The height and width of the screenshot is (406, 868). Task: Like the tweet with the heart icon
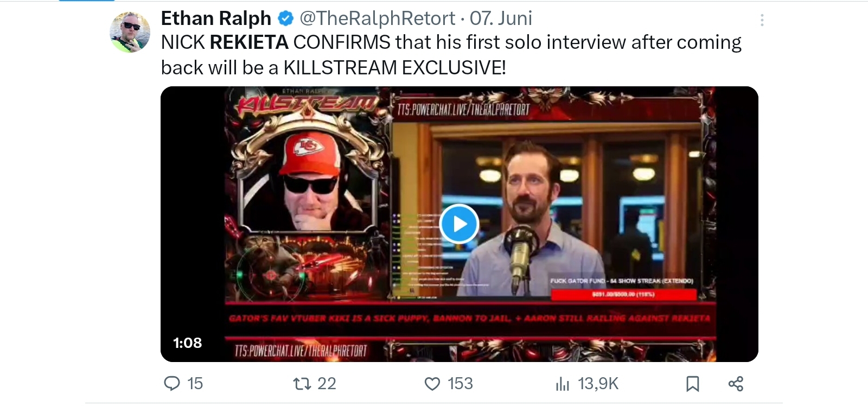pyautogui.click(x=432, y=384)
